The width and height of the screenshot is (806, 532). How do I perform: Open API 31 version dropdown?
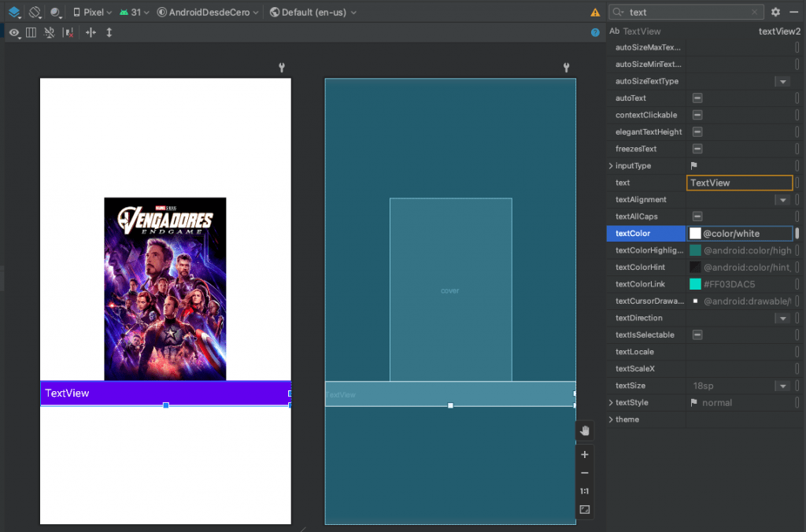pyautogui.click(x=134, y=12)
